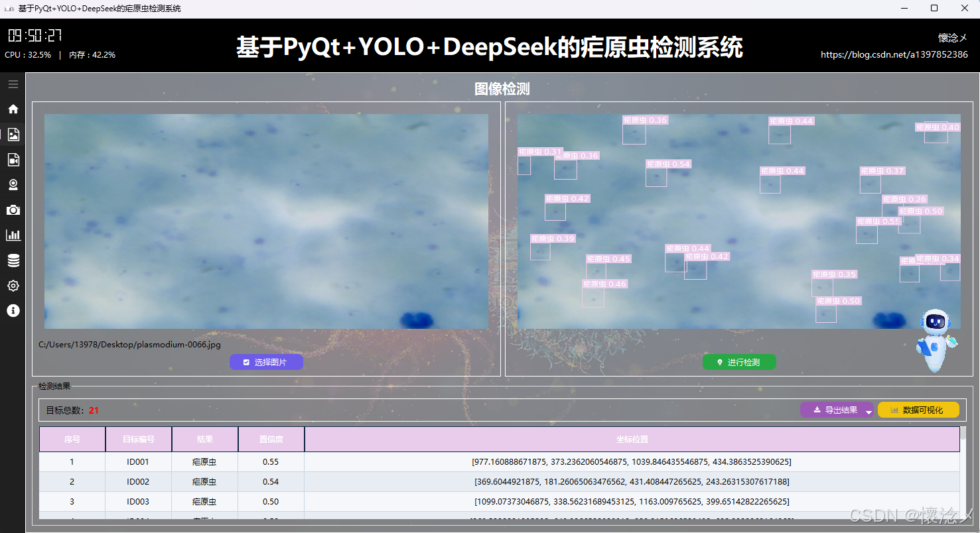Click the 坐标位置 column header

(x=632, y=440)
